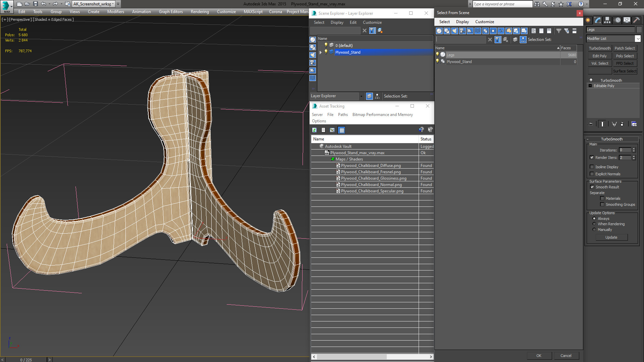
Task: Clear the search filter in Select From Scene
Action: [x=490, y=40]
